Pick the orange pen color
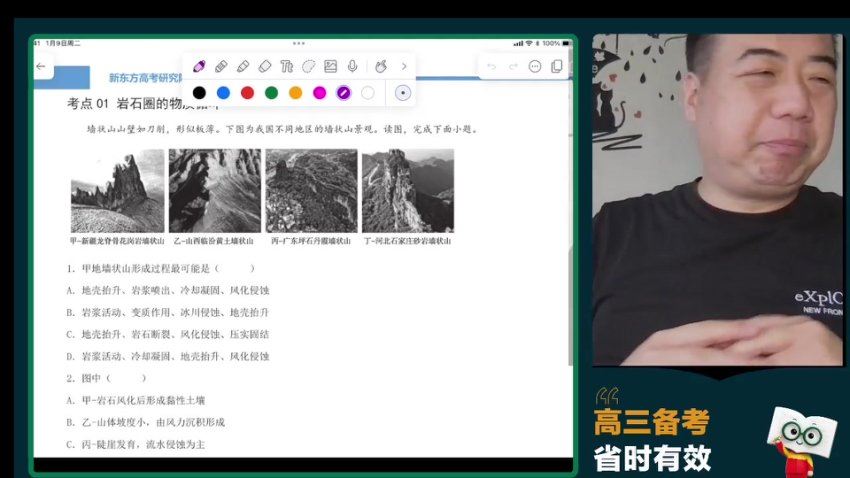 pos(295,93)
